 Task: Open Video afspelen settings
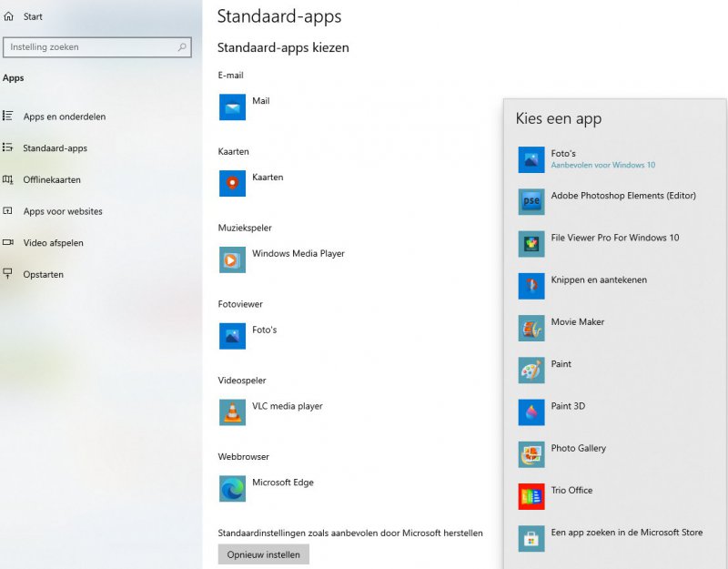[x=53, y=242]
